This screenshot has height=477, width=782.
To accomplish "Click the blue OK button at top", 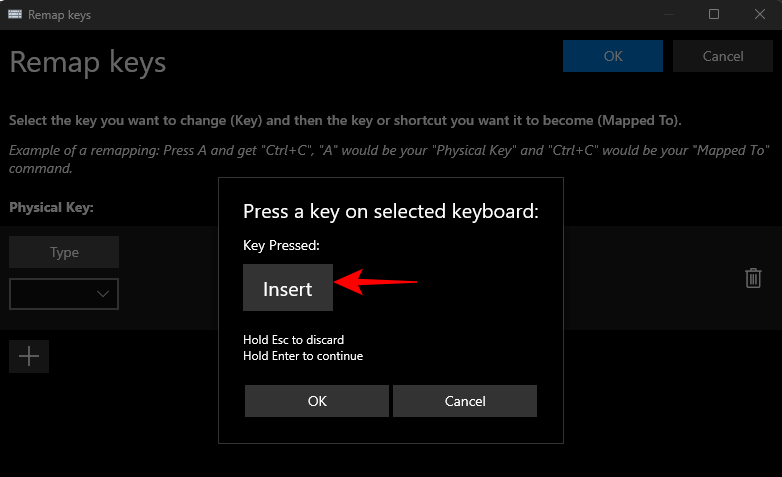I will click(x=613, y=56).
